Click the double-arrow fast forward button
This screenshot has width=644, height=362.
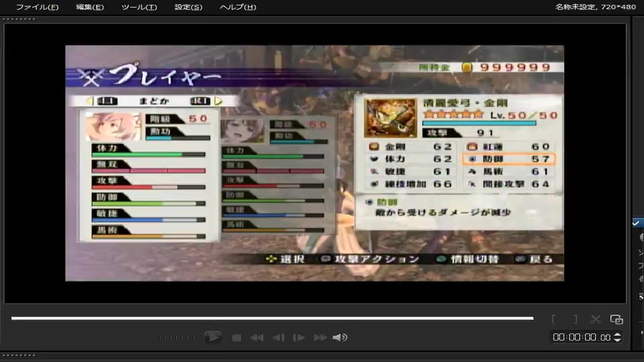point(321,338)
